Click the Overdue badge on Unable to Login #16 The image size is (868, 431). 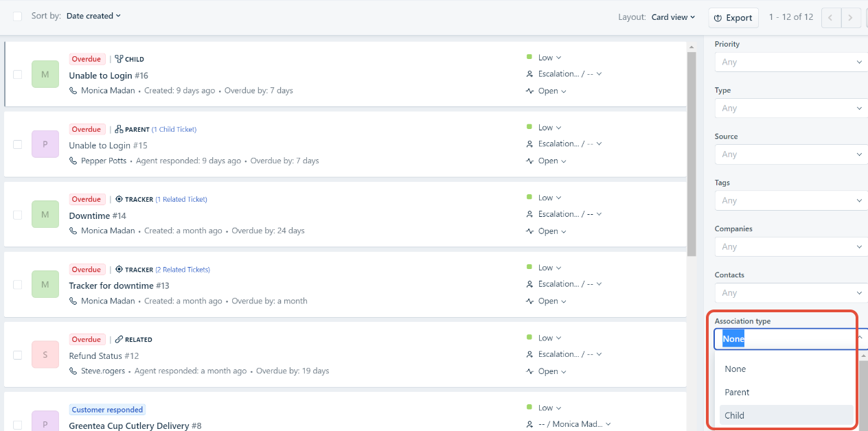[87, 59]
